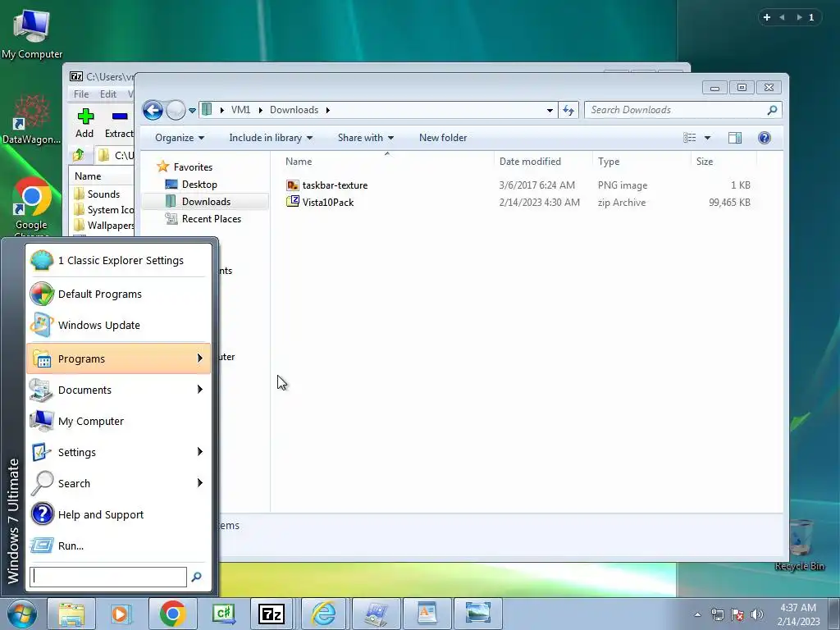Sort by Size column header

tap(724, 162)
